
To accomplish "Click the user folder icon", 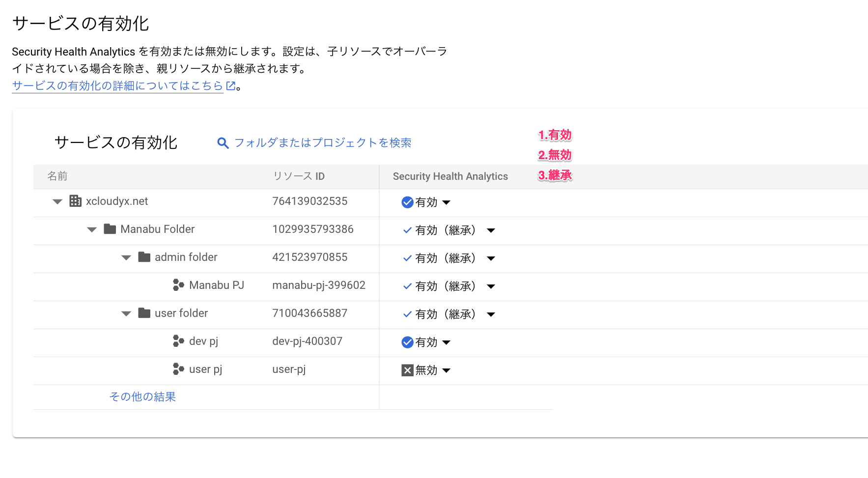I will [x=144, y=313].
